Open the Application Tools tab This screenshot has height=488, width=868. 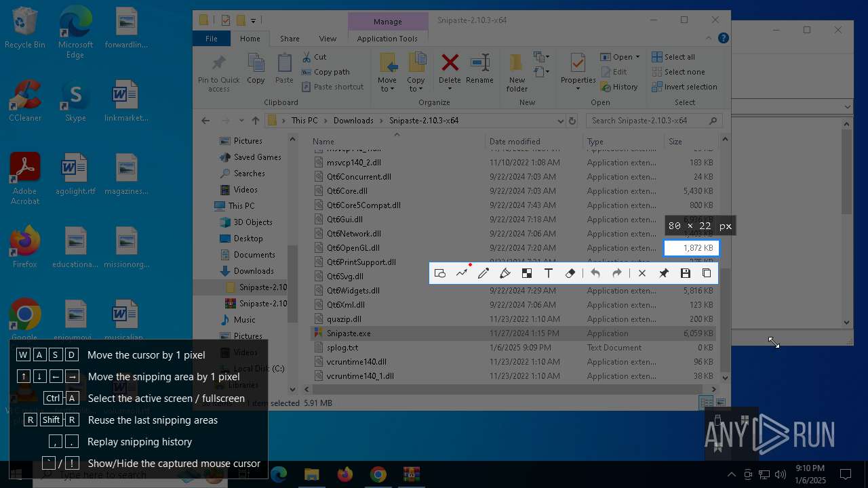(x=387, y=39)
